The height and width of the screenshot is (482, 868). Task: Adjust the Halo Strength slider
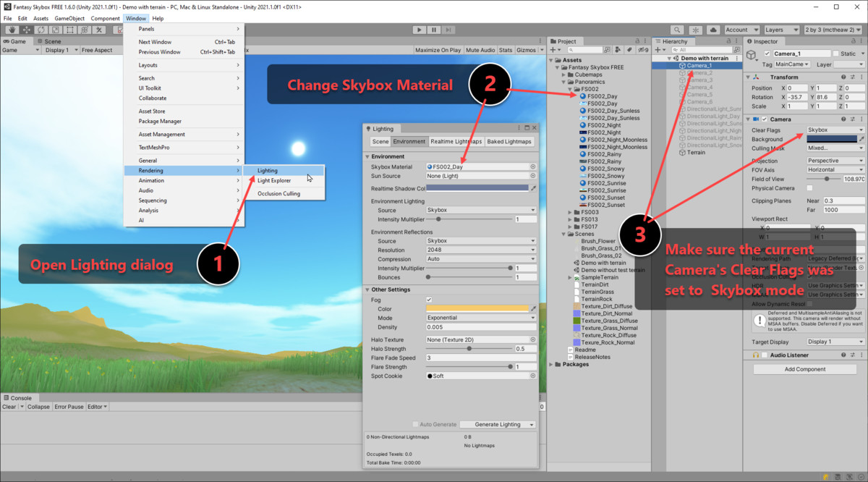[x=469, y=349]
